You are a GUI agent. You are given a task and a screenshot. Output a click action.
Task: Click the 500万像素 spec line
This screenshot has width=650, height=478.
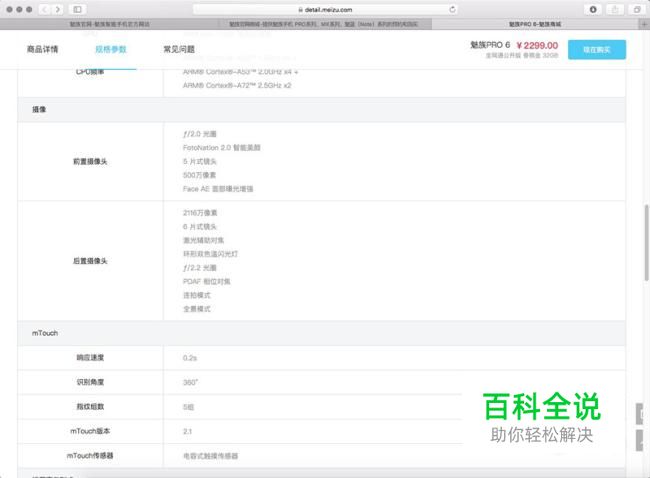[x=199, y=175]
